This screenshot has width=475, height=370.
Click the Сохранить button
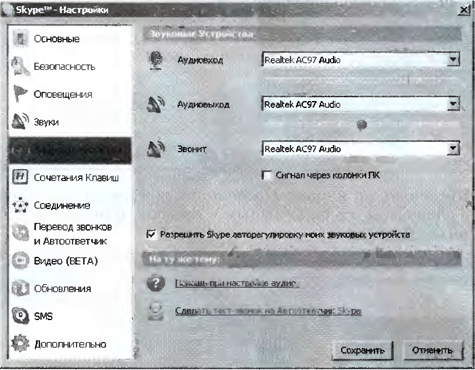(x=362, y=351)
